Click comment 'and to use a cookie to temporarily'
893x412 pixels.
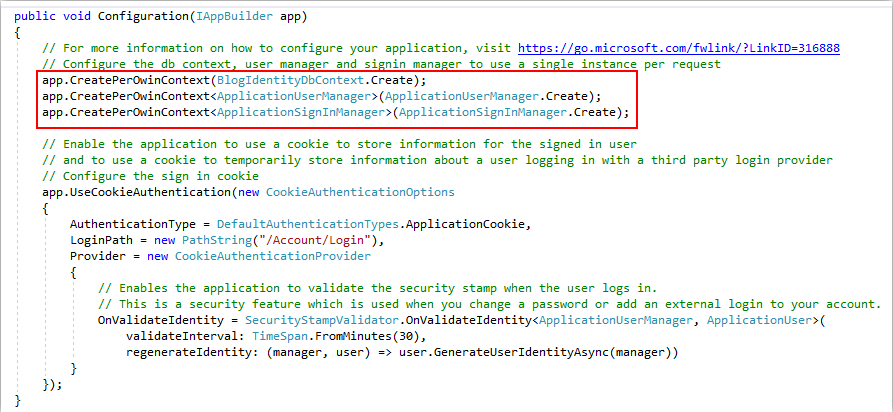(x=437, y=160)
